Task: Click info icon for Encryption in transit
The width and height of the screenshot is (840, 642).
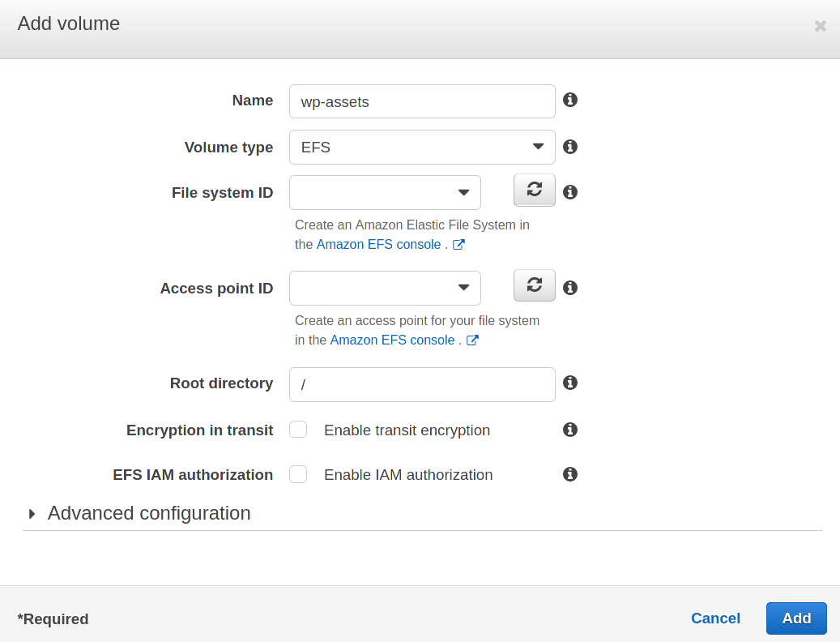Action: pos(570,430)
